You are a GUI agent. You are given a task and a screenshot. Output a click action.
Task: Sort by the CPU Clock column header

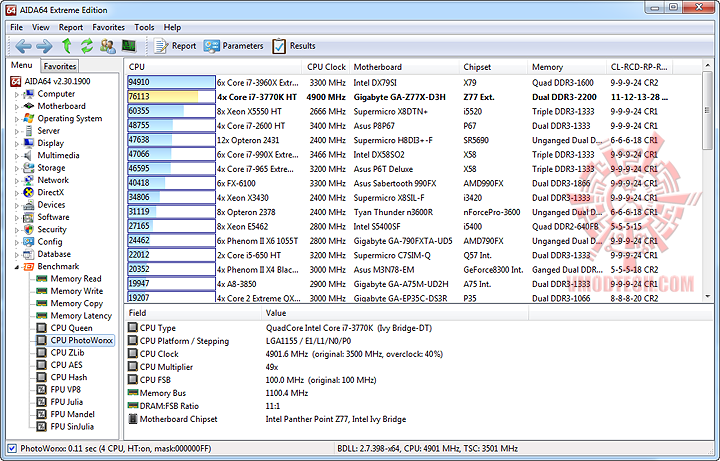pos(326,67)
